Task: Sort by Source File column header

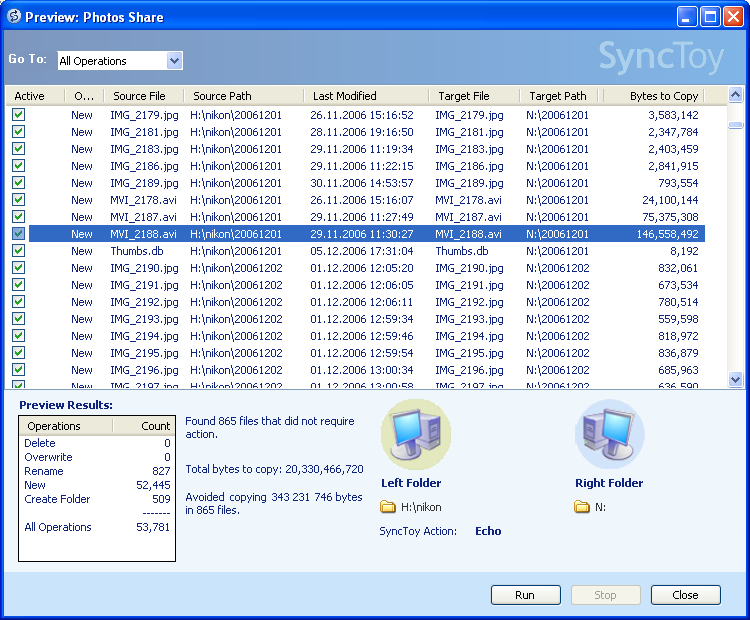Action: tap(144, 96)
